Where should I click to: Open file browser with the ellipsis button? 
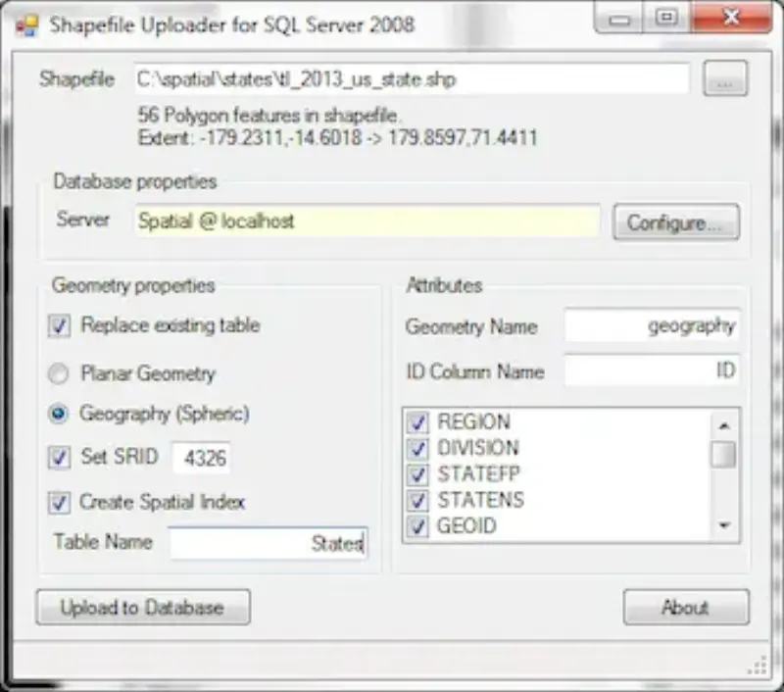(x=725, y=78)
